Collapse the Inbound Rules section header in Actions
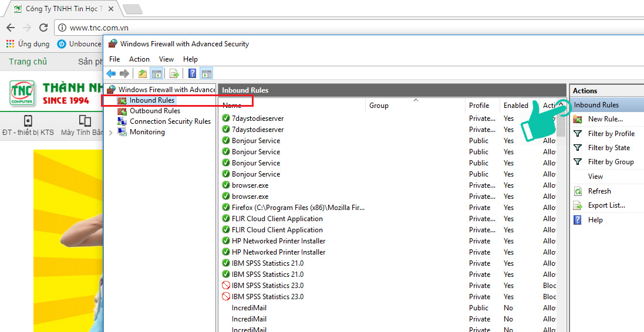Viewport: 644px width, 332px height. pyautogui.click(x=606, y=105)
